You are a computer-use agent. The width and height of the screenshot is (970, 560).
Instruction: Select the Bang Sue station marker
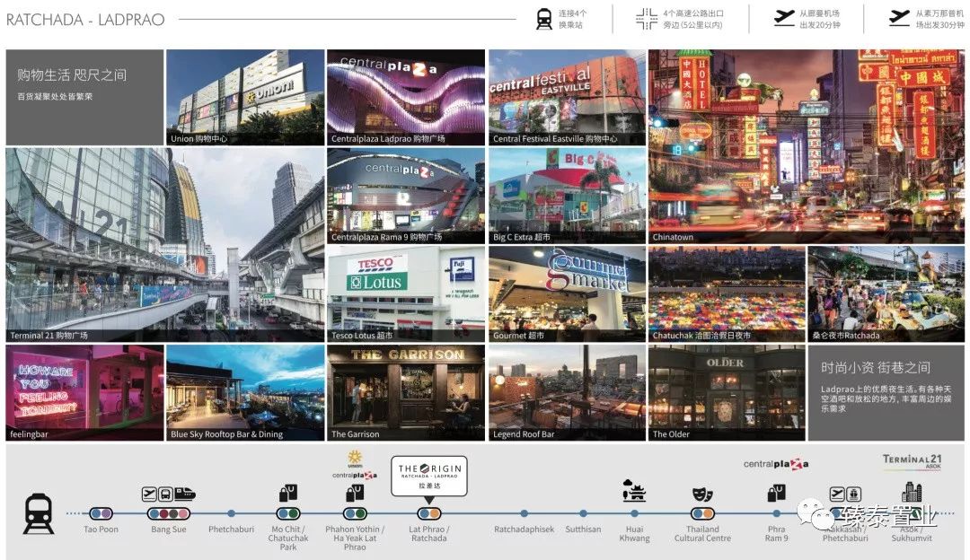tap(168, 513)
